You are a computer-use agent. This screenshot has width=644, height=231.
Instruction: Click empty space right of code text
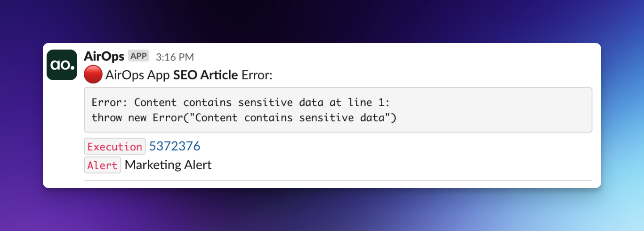494,110
